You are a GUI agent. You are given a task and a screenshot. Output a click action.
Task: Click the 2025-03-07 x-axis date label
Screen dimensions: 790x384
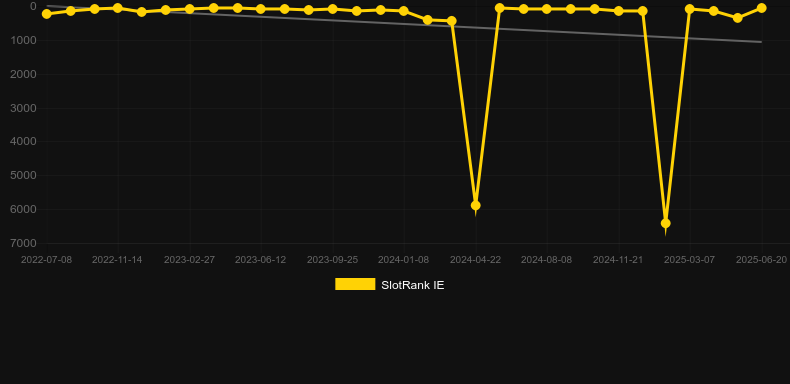coord(689,260)
